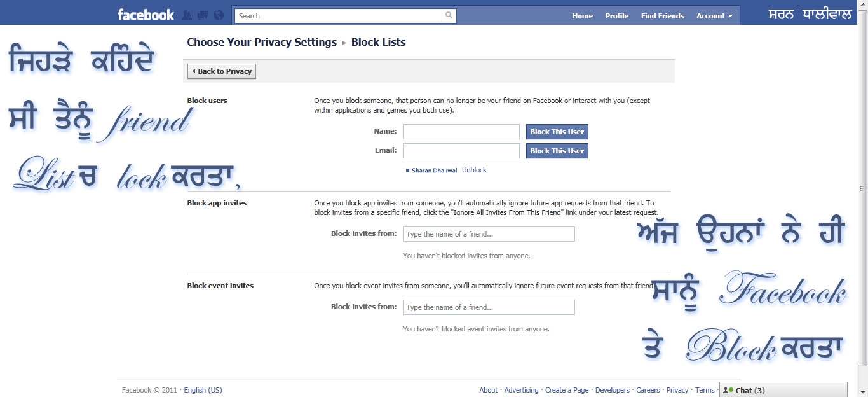This screenshot has width=868, height=397.
Task: Open the Careers footer link
Action: [648, 390]
